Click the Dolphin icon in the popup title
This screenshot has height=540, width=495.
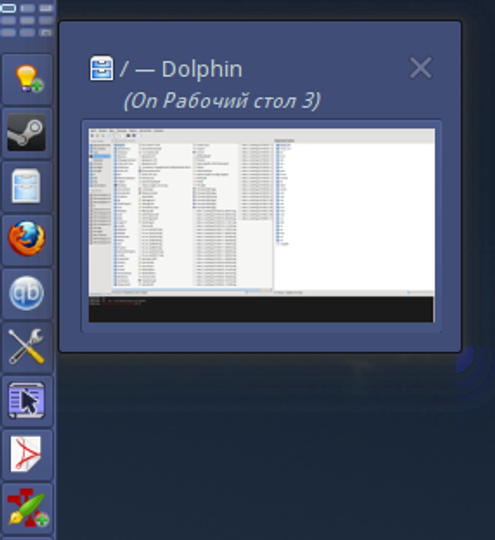(102, 69)
